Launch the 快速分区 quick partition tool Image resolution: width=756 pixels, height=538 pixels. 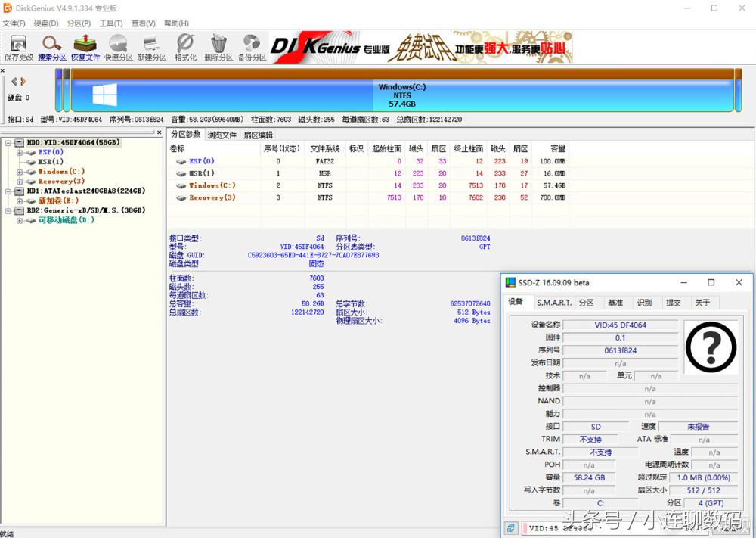click(119, 47)
